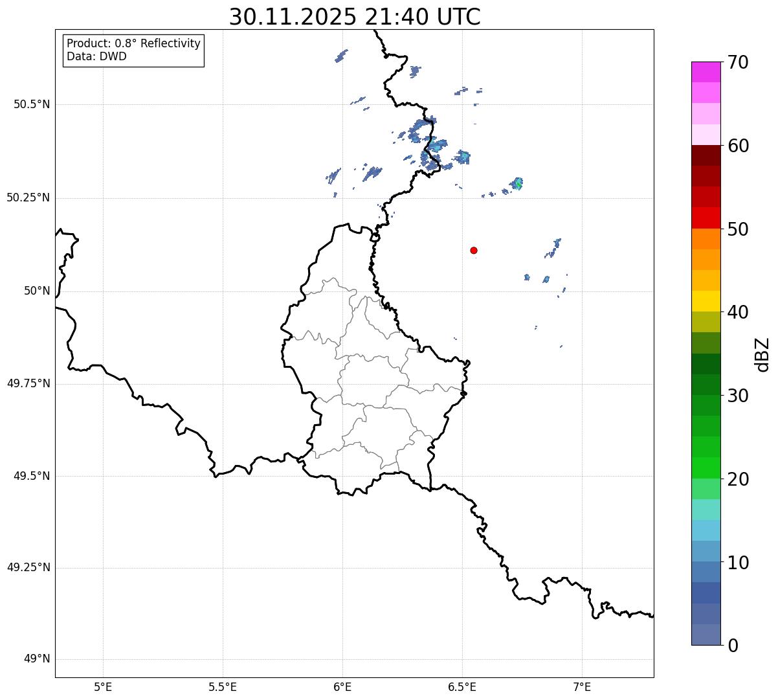Click the dBZ colorbar axis label

click(x=762, y=354)
